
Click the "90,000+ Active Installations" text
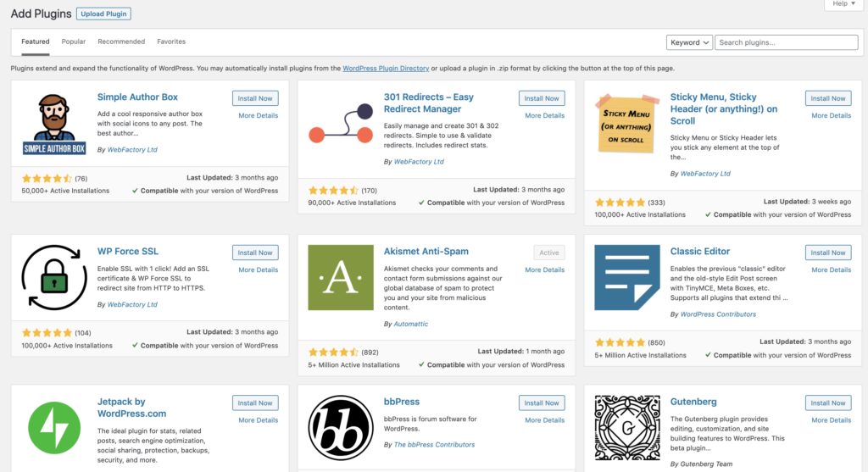[352, 203]
